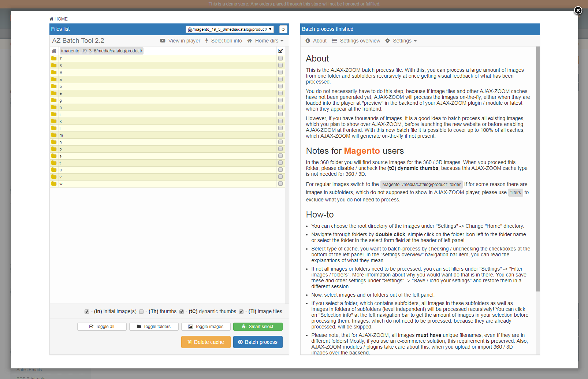588x379 pixels.
Task: Check the checkbox for folder 7
Action: [280, 59]
